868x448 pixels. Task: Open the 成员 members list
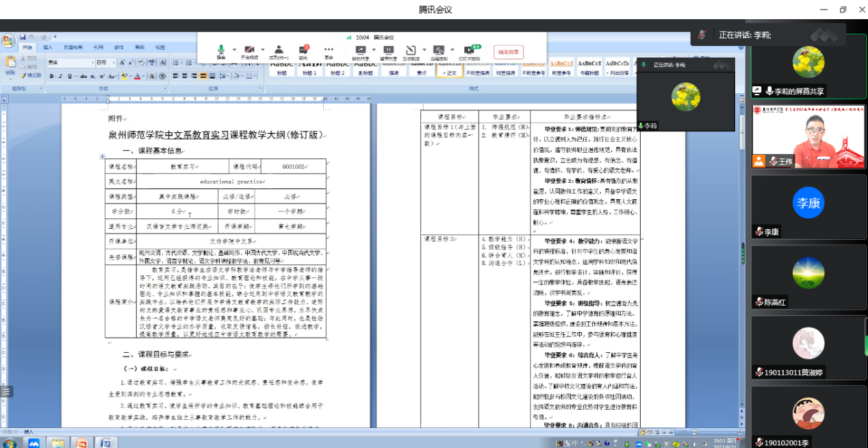point(279,51)
